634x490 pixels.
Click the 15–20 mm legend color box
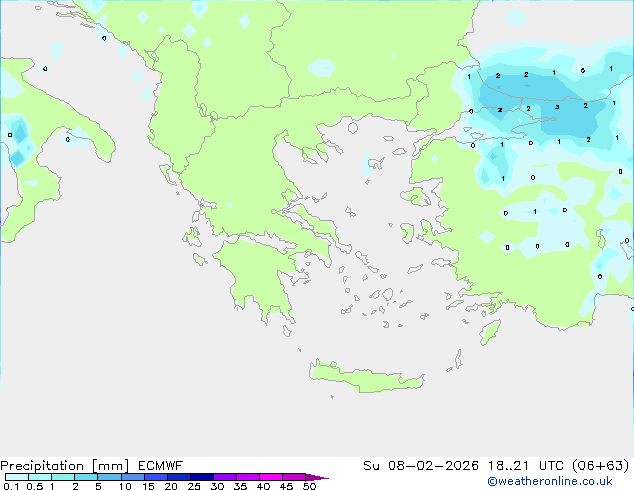click(x=156, y=477)
